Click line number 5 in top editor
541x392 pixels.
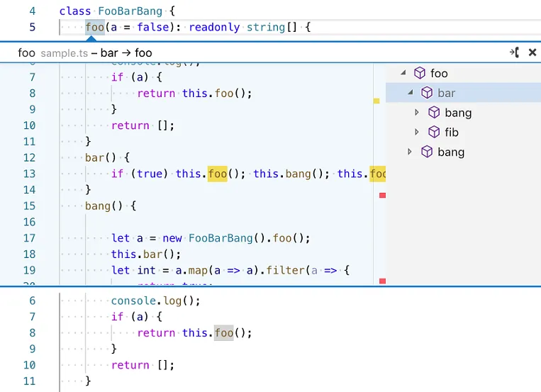[33, 27]
